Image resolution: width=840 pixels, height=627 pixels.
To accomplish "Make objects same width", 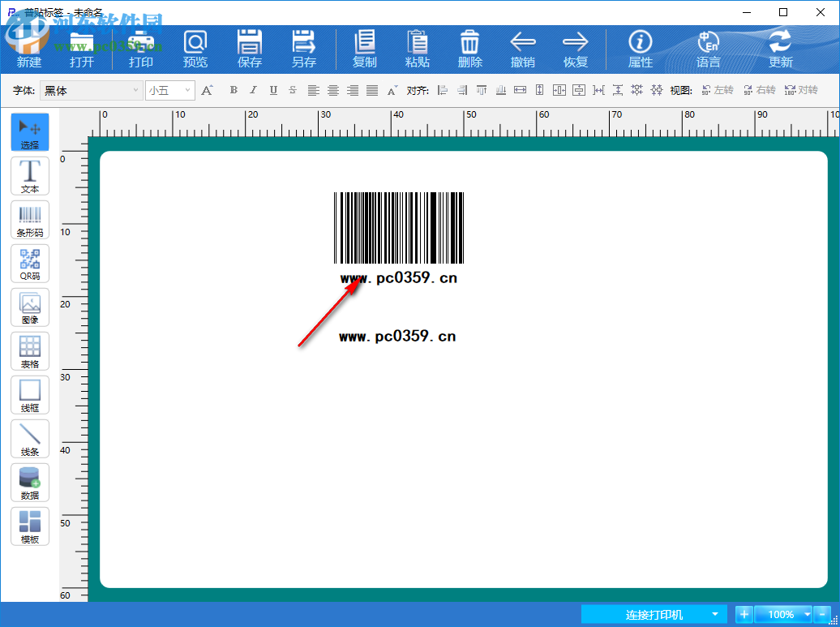I will pos(521,90).
